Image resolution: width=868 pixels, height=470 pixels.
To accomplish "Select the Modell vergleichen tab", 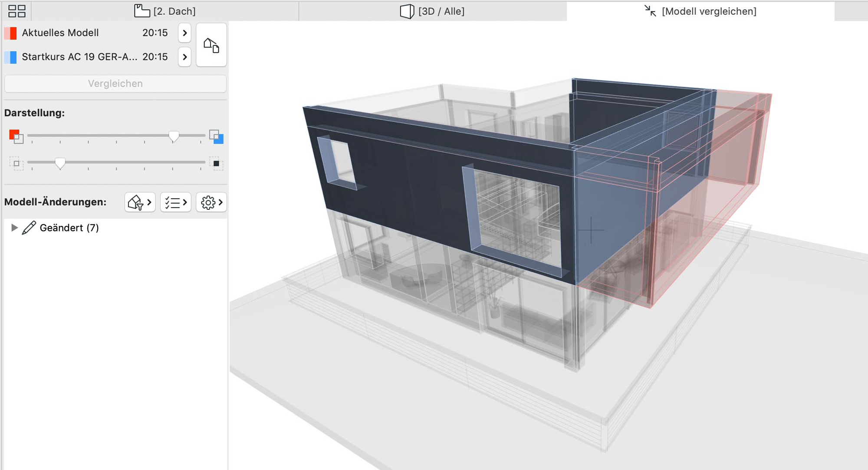I will pyautogui.click(x=700, y=11).
